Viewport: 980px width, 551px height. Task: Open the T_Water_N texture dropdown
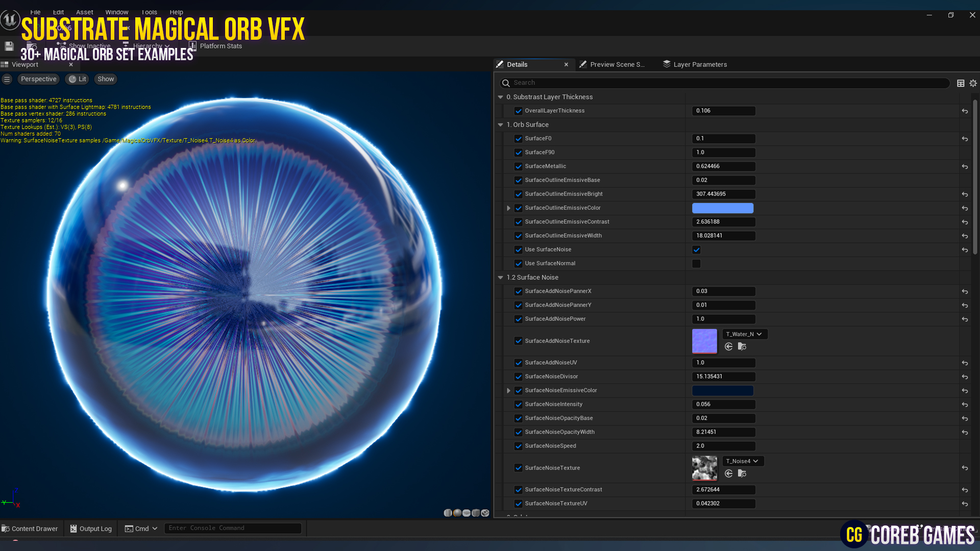click(744, 334)
